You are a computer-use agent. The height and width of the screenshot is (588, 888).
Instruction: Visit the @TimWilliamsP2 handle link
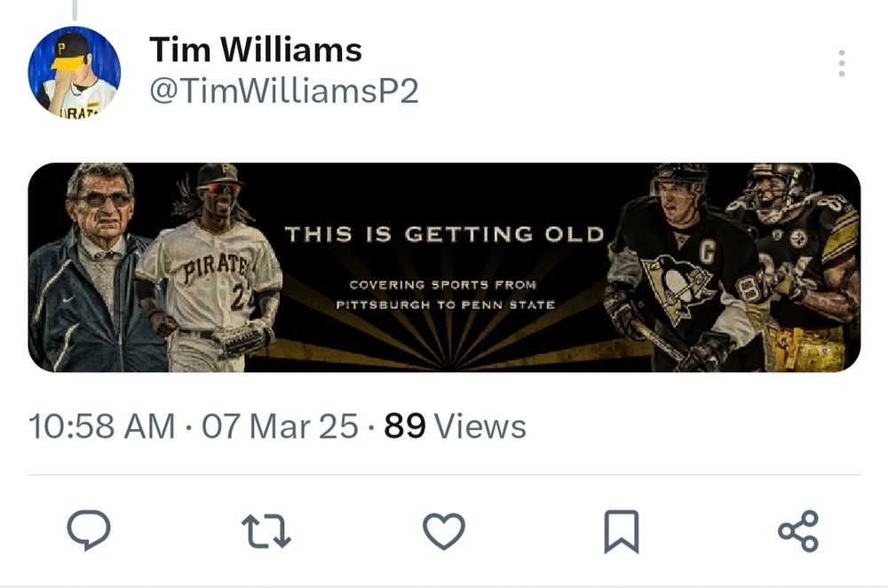[x=283, y=91]
